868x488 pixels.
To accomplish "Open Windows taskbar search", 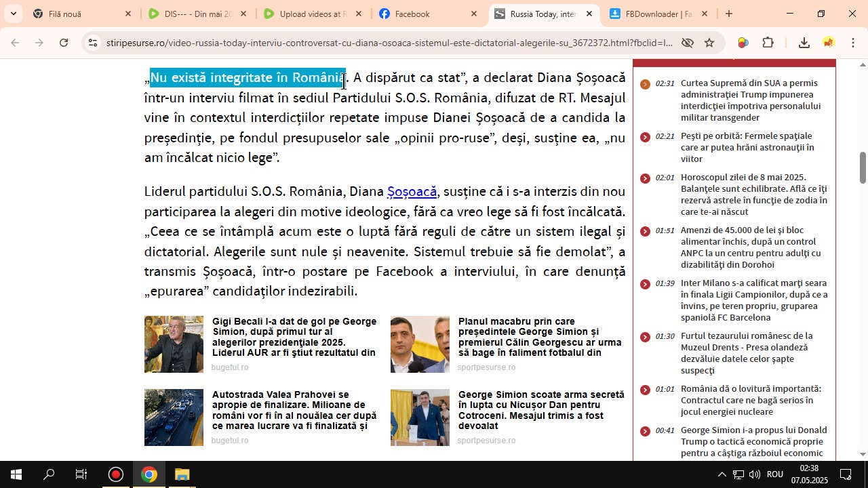I will coord(49,474).
